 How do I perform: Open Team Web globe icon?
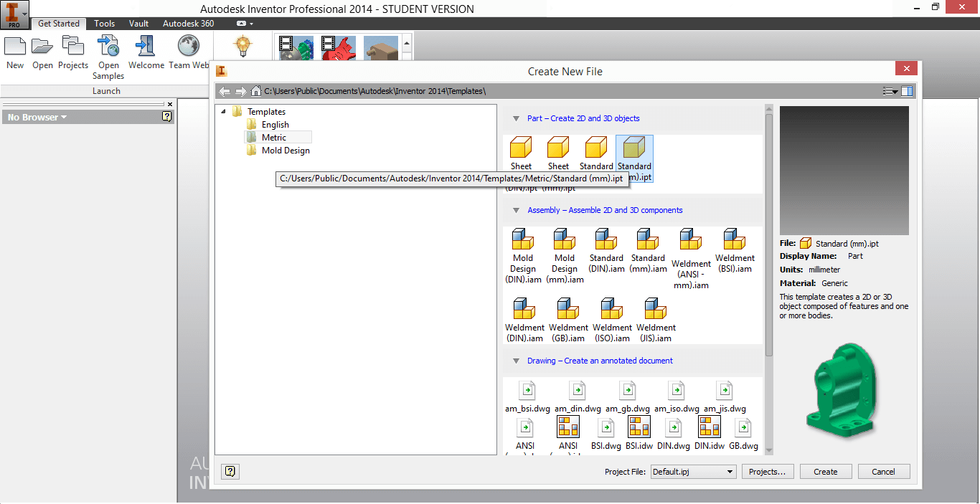tap(189, 53)
